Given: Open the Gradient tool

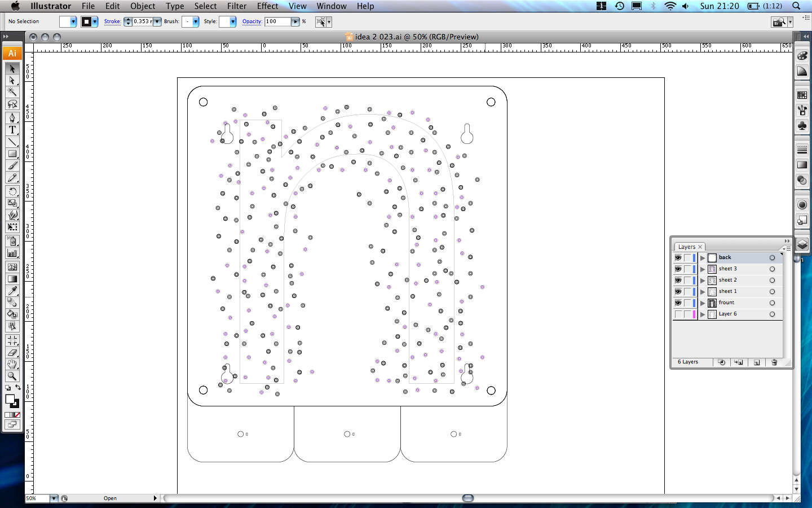Looking at the screenshot, I should pos(12,278).
